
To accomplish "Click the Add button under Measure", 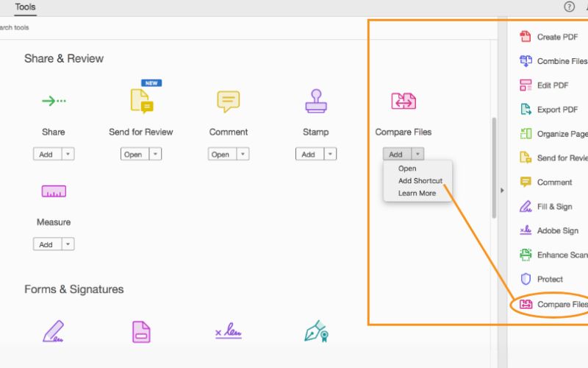I will (47, 244).
